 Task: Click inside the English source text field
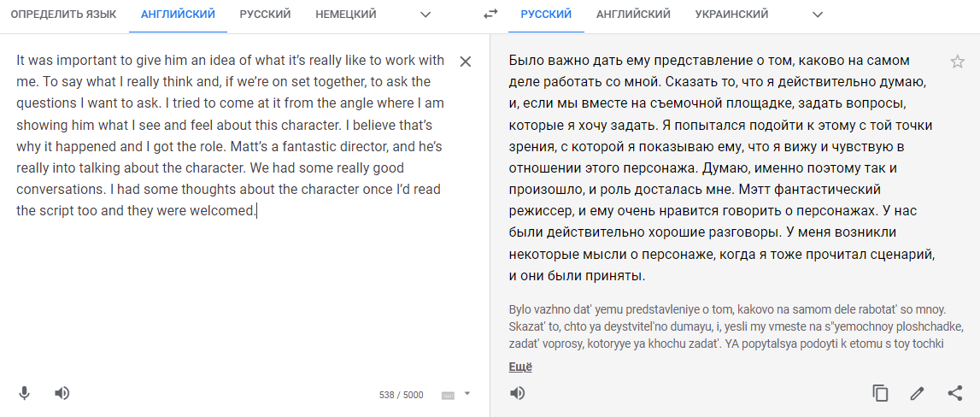(x=231, y=136)
